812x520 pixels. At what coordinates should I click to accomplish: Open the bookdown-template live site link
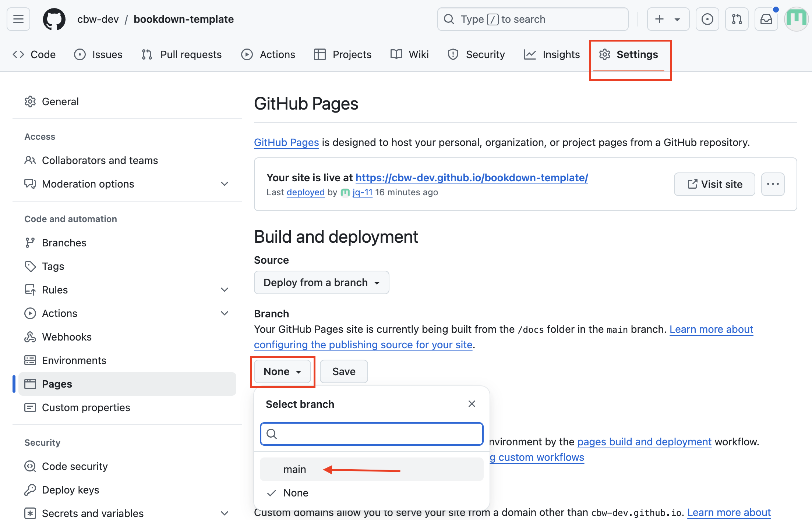coord(472,178)
